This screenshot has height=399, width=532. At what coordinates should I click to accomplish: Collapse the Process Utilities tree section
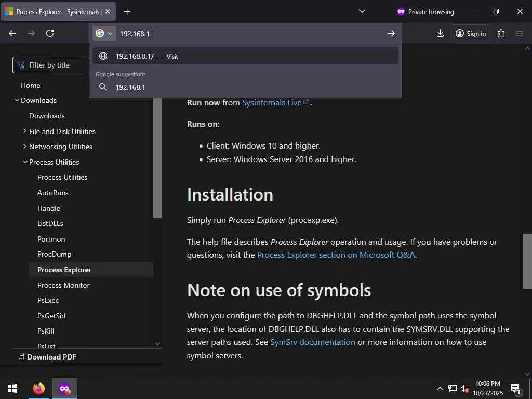[25, 162]
